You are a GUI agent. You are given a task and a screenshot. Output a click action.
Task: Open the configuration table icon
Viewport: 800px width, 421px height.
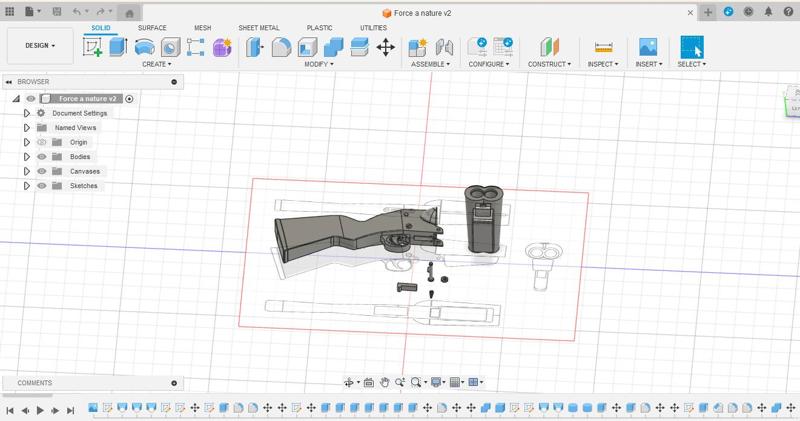pos(503,46)
